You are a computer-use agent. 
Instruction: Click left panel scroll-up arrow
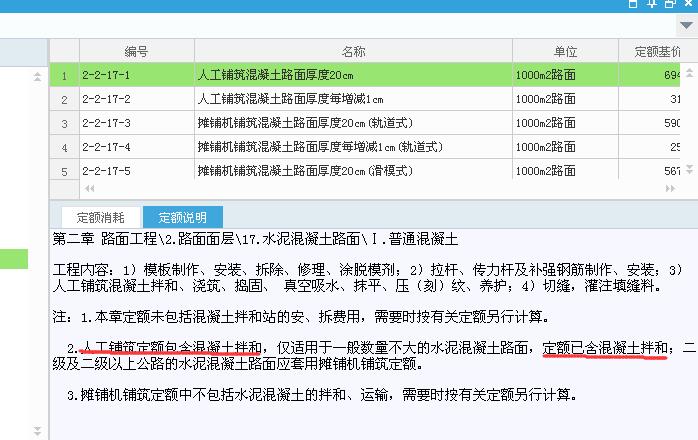pyautogui.click(x=37, y=76)
